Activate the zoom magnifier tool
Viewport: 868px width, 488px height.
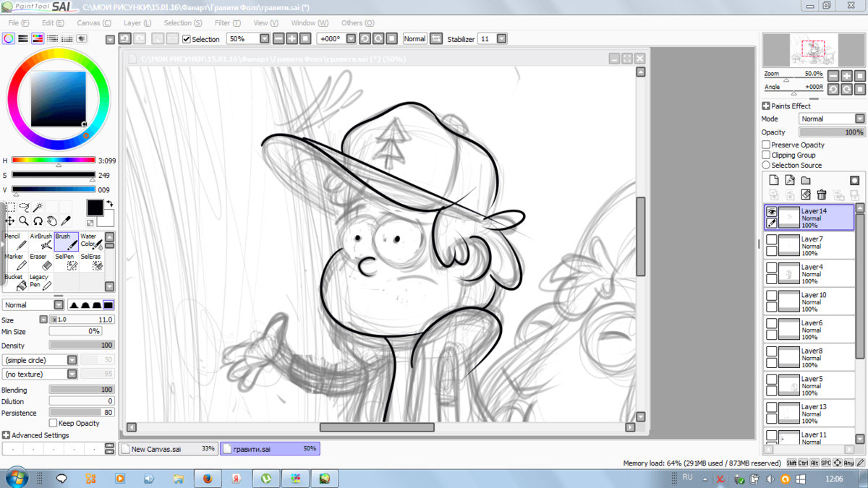pos(24,221)
